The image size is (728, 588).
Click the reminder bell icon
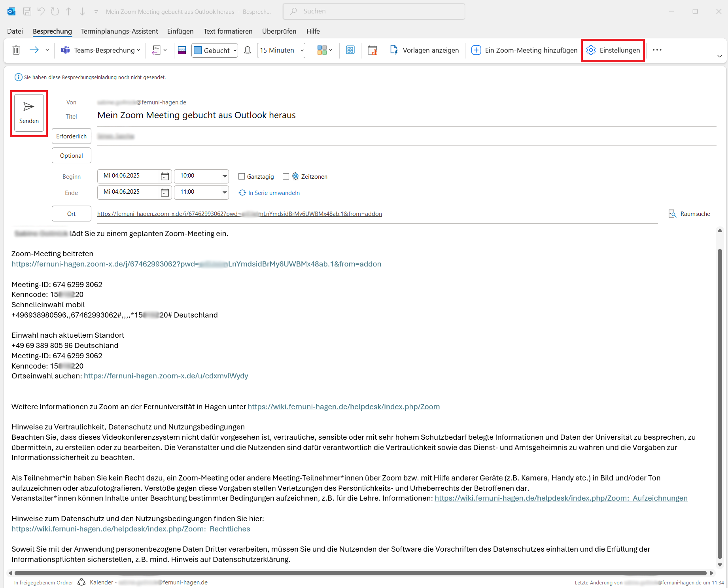coord(248,50)
